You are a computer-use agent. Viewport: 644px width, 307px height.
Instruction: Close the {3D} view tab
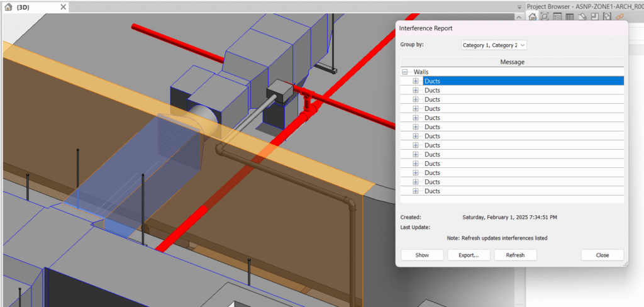62,7
